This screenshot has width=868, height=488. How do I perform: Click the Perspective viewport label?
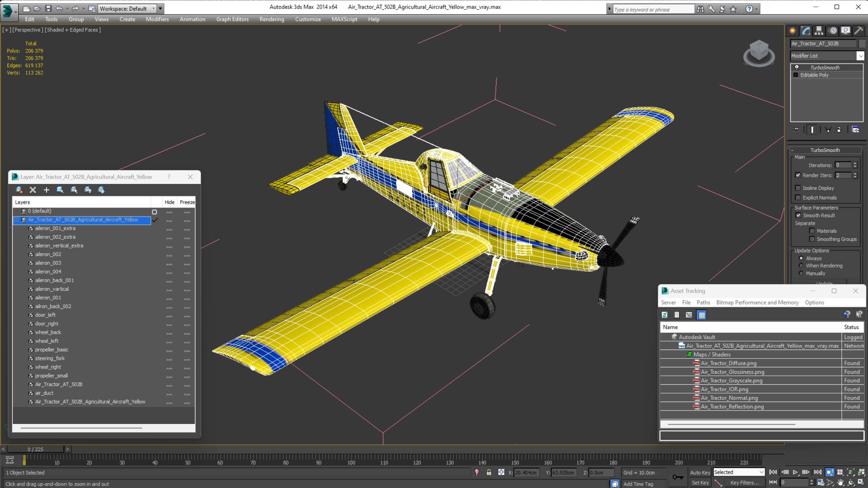point(27,29)
